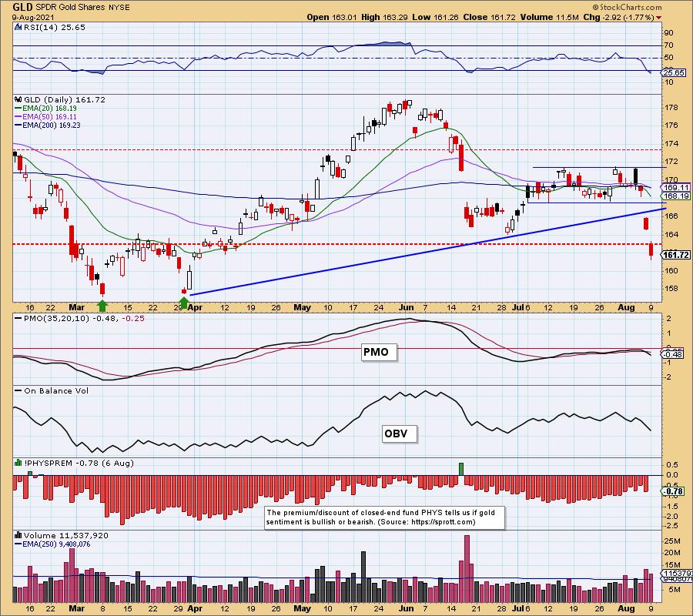Screen dimensions: 693x616
Task: Click the 178 price axis tick label
Action: pyautogui.click(x=671, y=107)
